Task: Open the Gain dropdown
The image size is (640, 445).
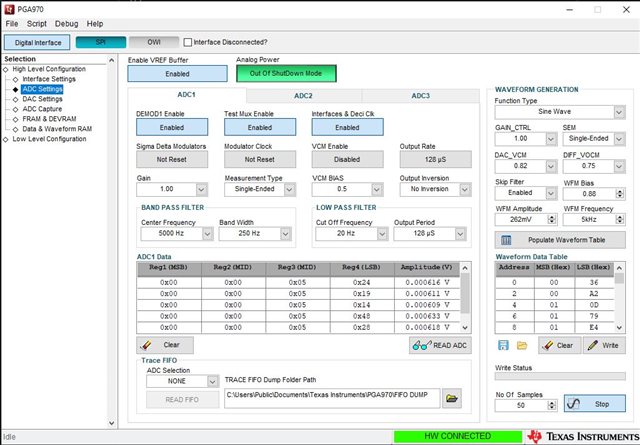Action: pos(201,189)
